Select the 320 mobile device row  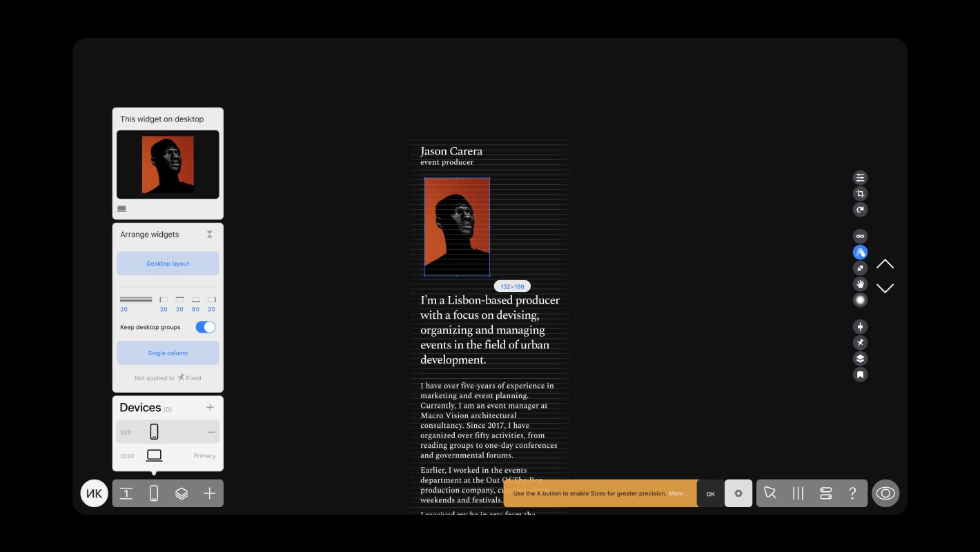pos(168,432)
